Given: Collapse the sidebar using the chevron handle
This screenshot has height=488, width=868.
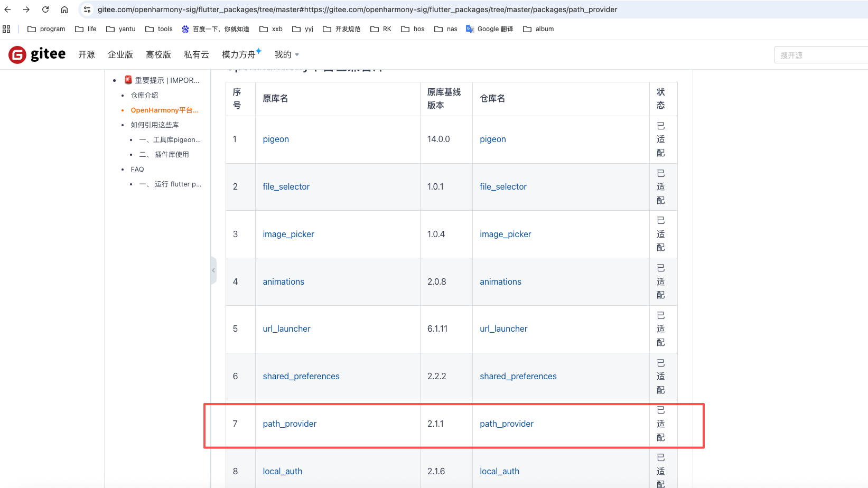Looking at the screenshot, I should pos(213,270).
